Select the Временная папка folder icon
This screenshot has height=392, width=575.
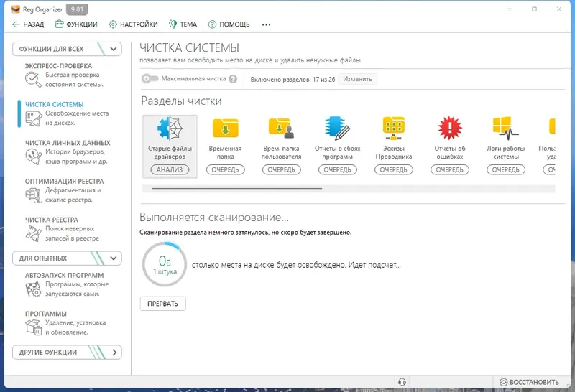[x=225, y=129]
